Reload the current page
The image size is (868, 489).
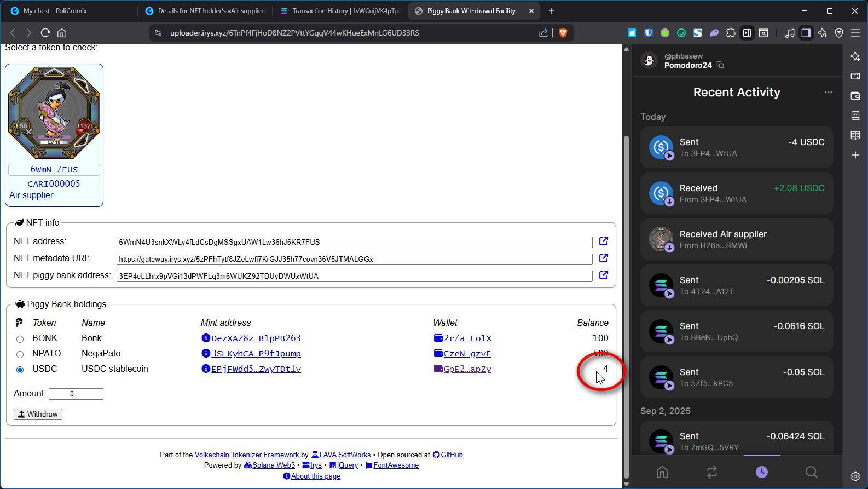pyautogui.click(x=45, y=33)
